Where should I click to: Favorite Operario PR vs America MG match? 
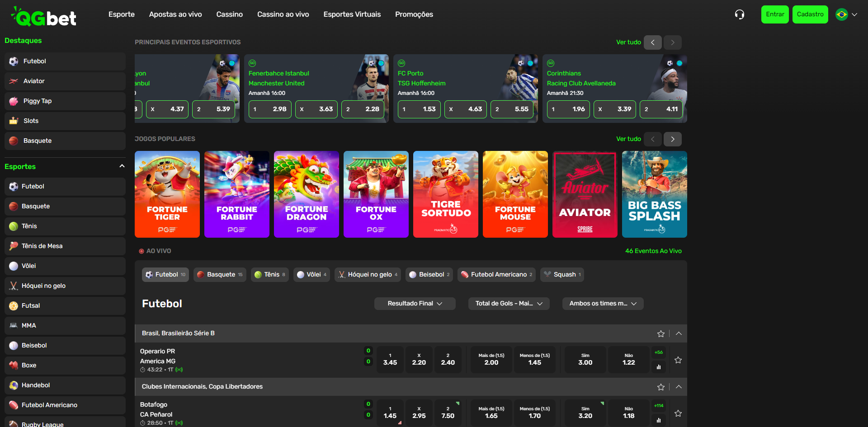pyautogui.click(x=678, y=360)
